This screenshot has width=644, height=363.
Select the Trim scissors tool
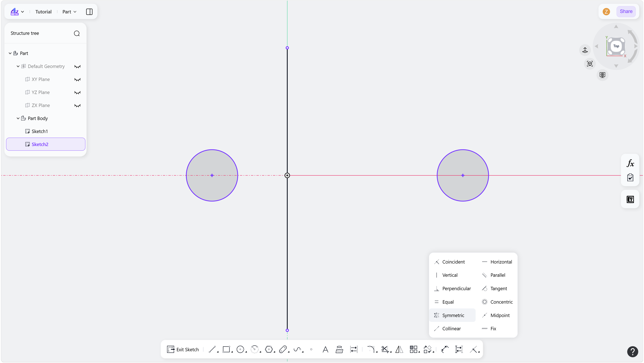click(x=385, y=349)
